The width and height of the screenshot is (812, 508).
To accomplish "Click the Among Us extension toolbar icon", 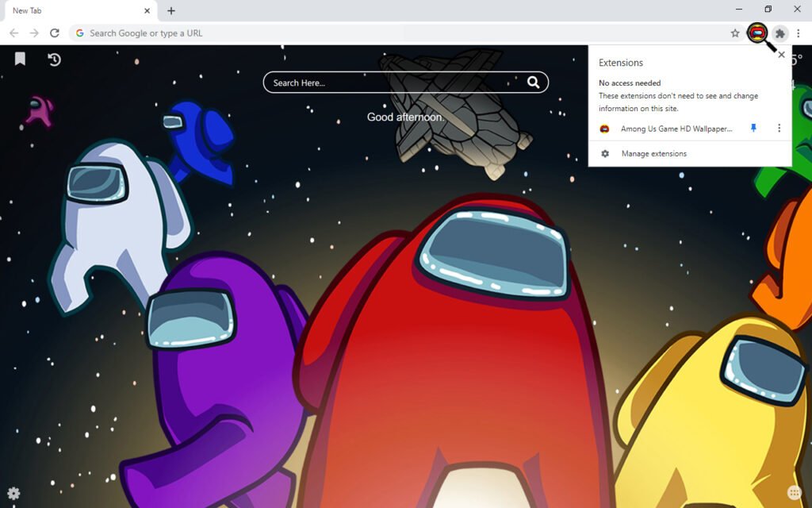I will click(x=757, y=33).
